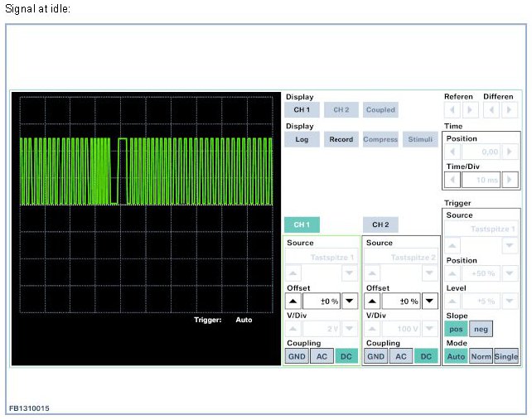This screenshot has height=420, width=532.
Task: Step the Reference cursor left
Action: (452, 110)
